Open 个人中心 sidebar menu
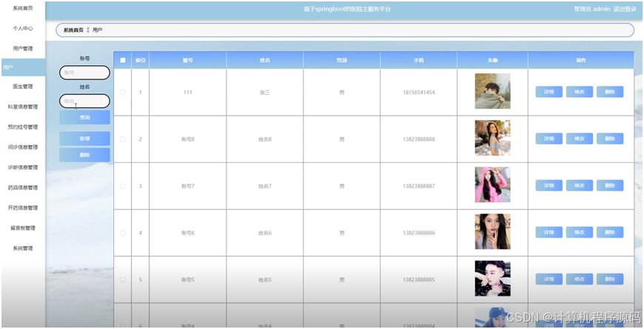This screenshot has height=329, width=644. coord(23,28)
